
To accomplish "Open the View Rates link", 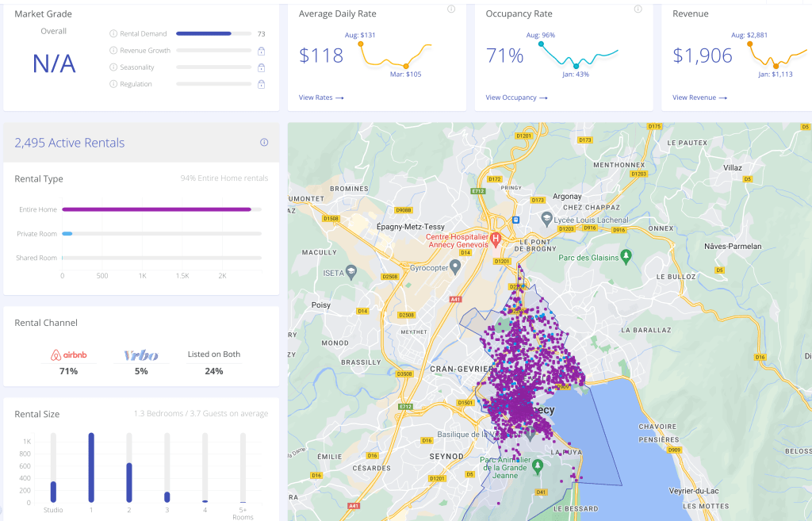I will click(x=321, y=98).
